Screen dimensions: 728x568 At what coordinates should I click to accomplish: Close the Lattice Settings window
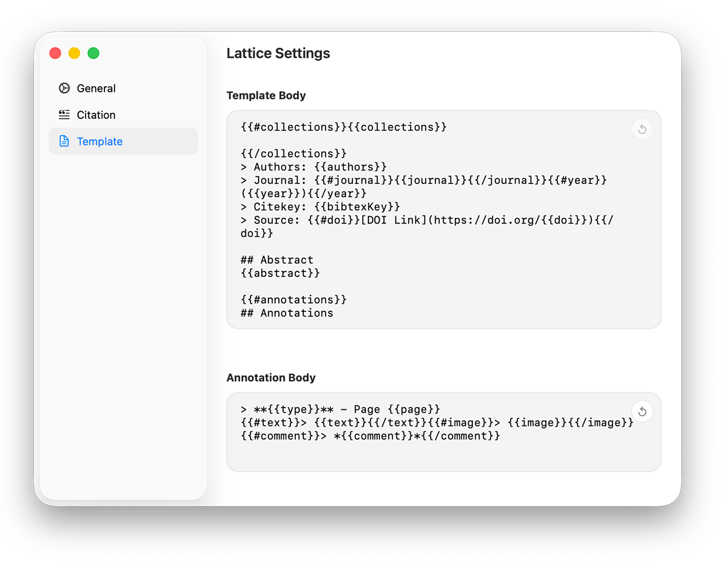56,53
